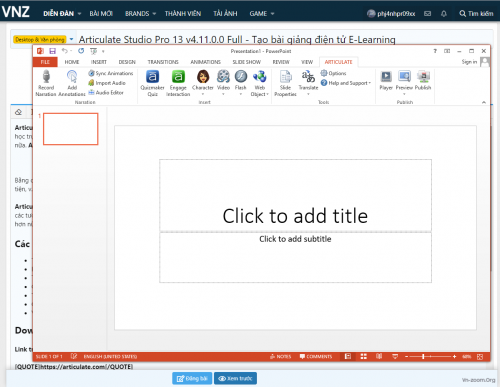The height and width of the screenshot is (387, 500).
Task: Click the Publish icon
Action: tap(423, 77)
